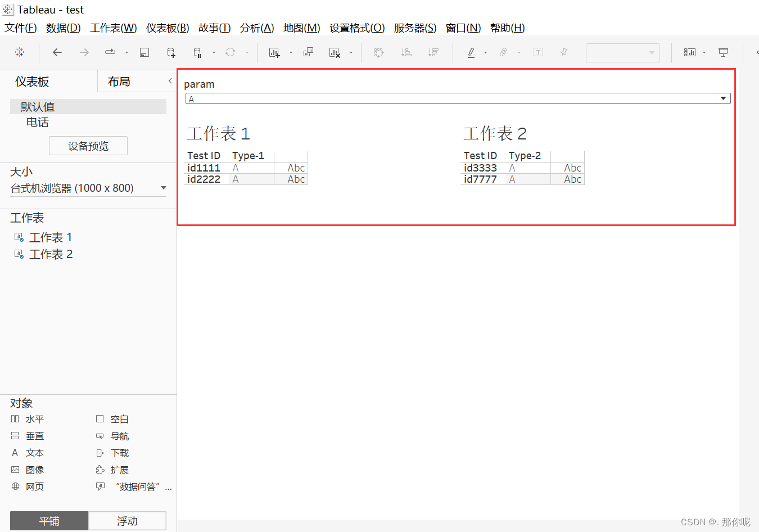Screen dimensions: 759x532
Task: Open the 分析(A) menu
Action: [257, 28]
